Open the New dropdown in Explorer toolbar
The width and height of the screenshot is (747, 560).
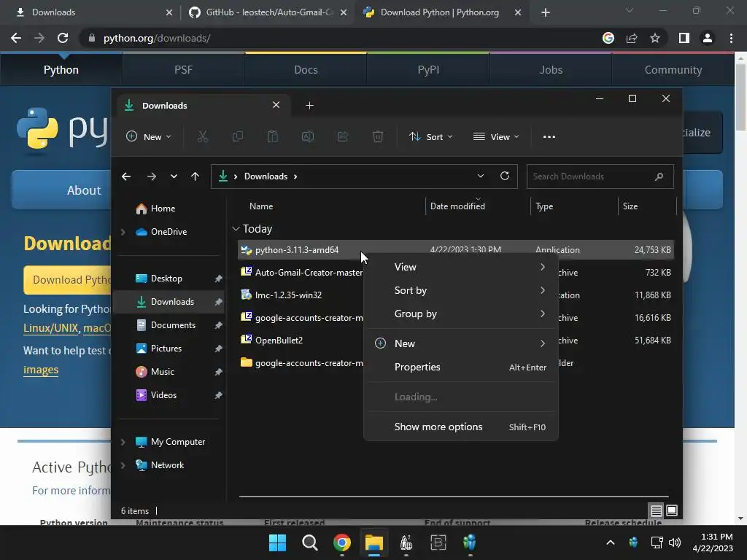148,136
